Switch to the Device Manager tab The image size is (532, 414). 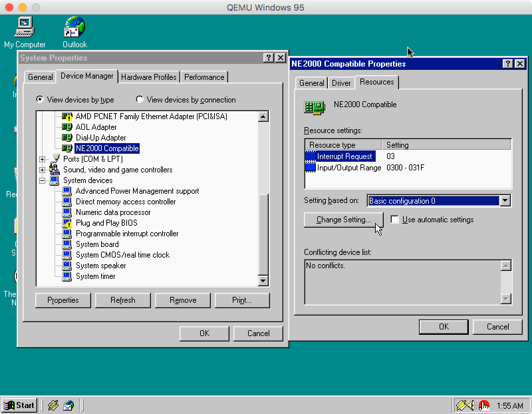87,76
